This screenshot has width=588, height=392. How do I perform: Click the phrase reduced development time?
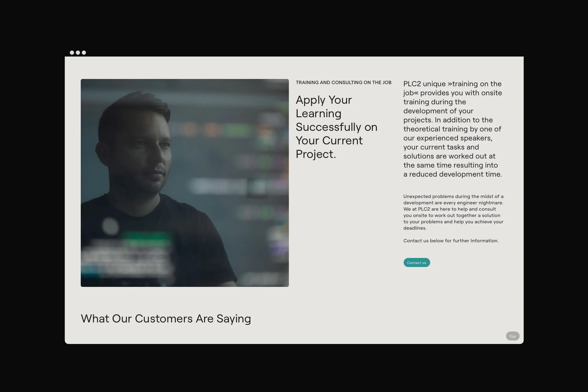(x=455, y=174)
